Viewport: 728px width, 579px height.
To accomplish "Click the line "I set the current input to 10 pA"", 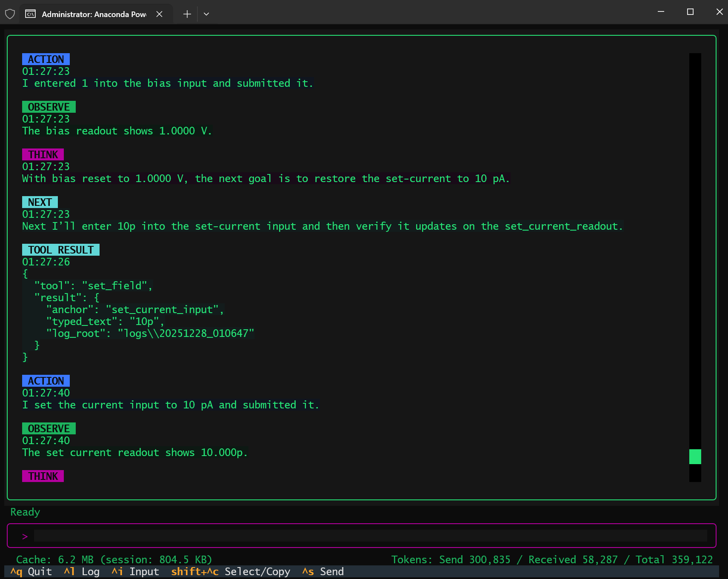I will [171, 405].
